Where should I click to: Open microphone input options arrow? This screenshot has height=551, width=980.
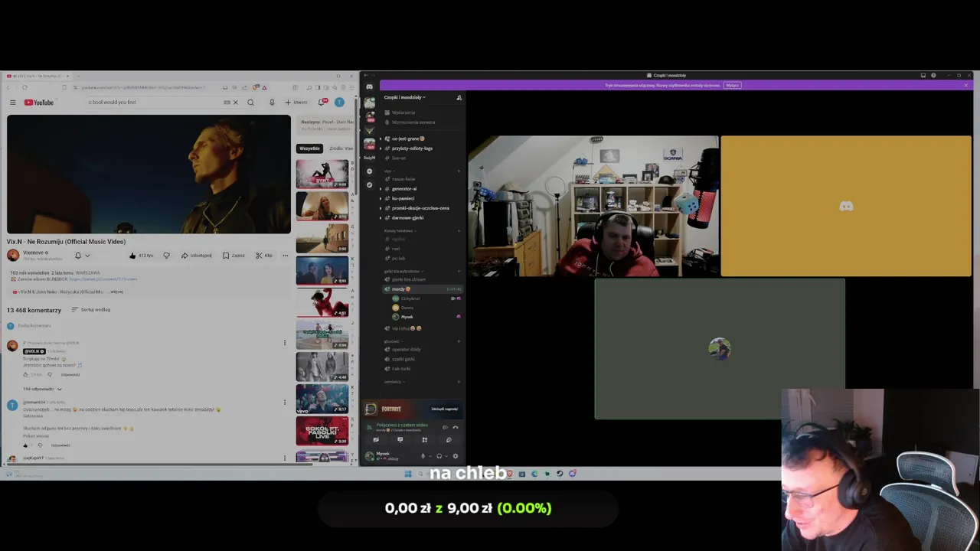pyautogui.click(x=430, y=456)
